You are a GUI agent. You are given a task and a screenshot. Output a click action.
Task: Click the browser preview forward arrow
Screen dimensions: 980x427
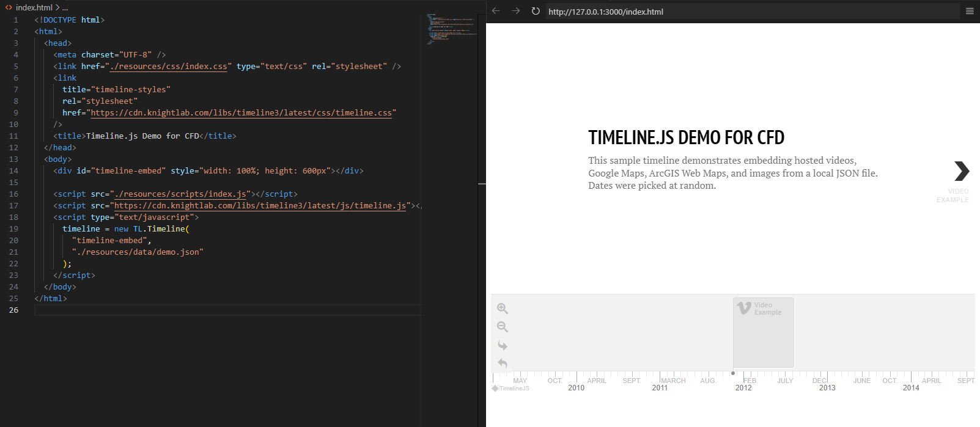click(515, 11)
